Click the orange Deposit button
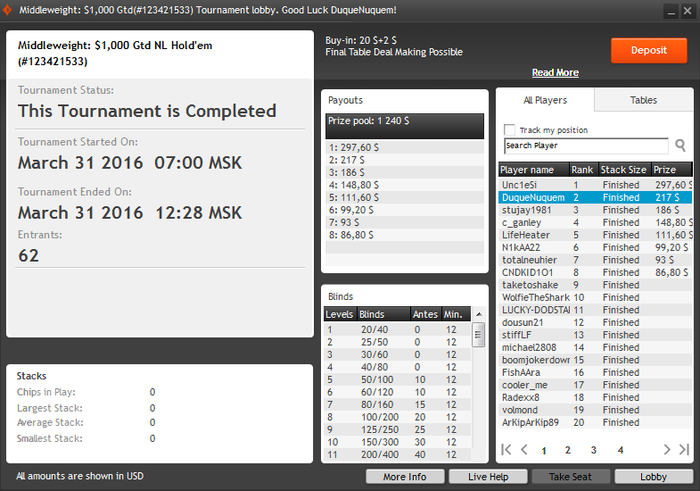Image resolution: width=700 pixels, height=491 pixels. pyautogui.click(x=649, y=50)
